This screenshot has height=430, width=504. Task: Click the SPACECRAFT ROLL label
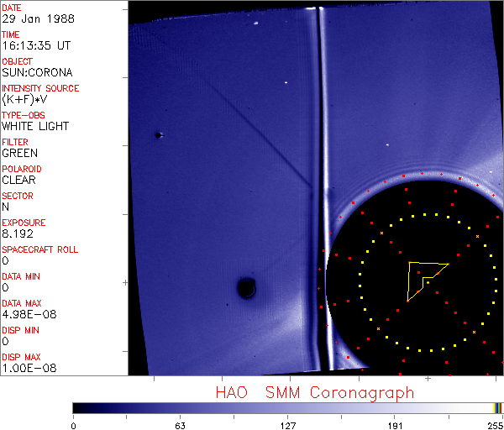[x=39, y=249]
